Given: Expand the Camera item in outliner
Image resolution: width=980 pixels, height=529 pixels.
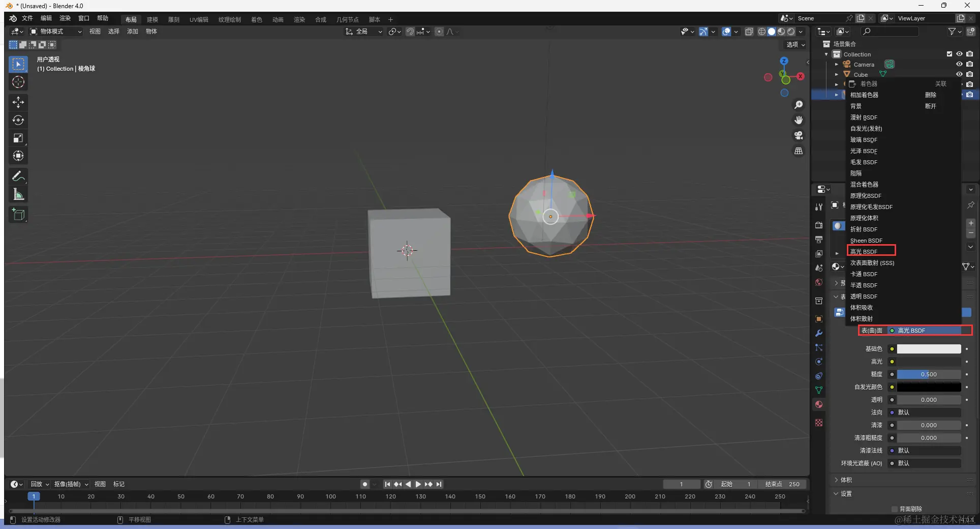Looking at the screenshot, I should (x=837, y=65).
